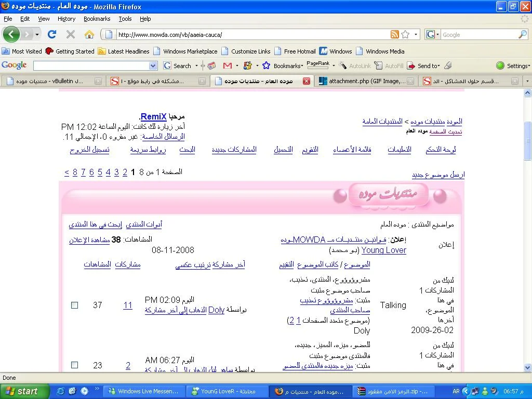Switch to the attachment.php GIF Image tab
Image resolution: width=532 pixels, height=399 pixels.
click(x=362, y=81)
